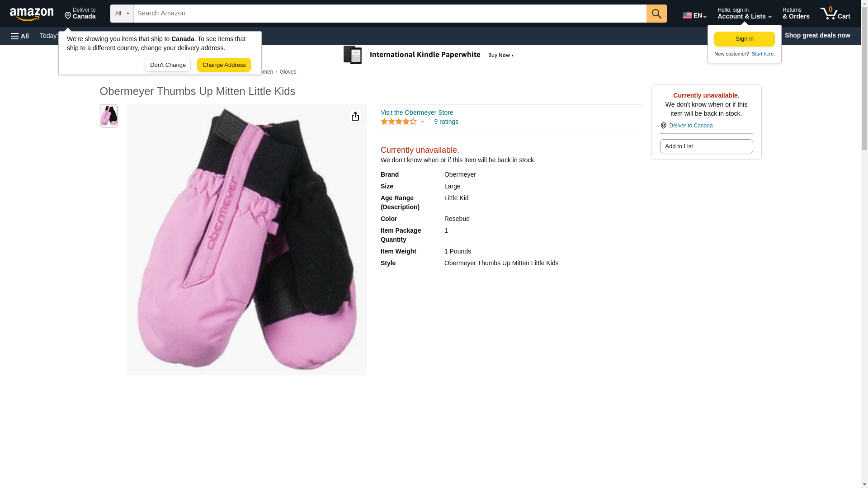Image resolution: width=868 pixels, height=488 pixels.
Task: Open the Account & Lists menu
Action: (744, 14)
